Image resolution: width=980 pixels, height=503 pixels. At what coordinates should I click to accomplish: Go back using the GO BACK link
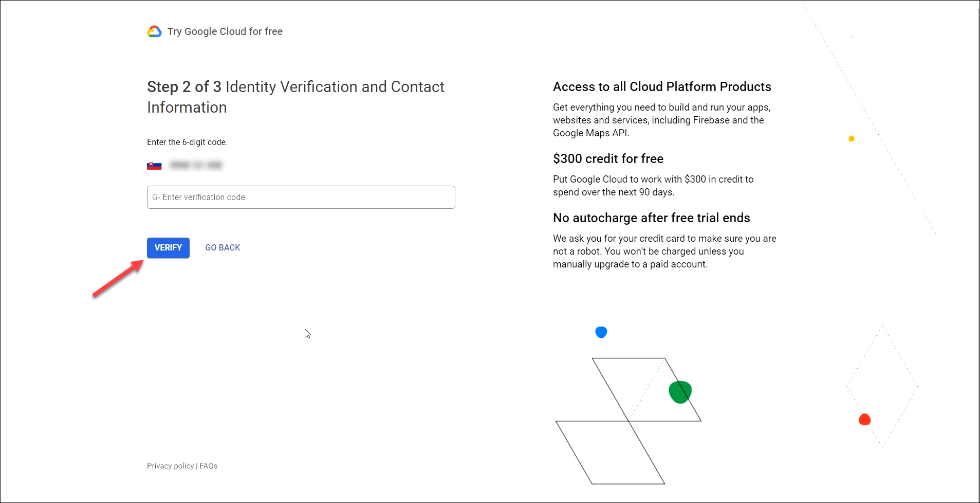click(223, 248)
